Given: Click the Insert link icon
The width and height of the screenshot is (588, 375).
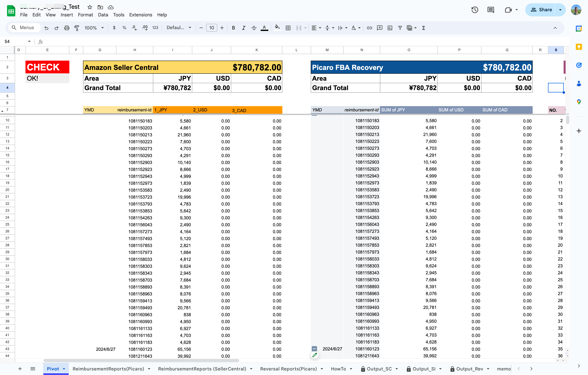Looking at the screenshot, I should [369, 28].
